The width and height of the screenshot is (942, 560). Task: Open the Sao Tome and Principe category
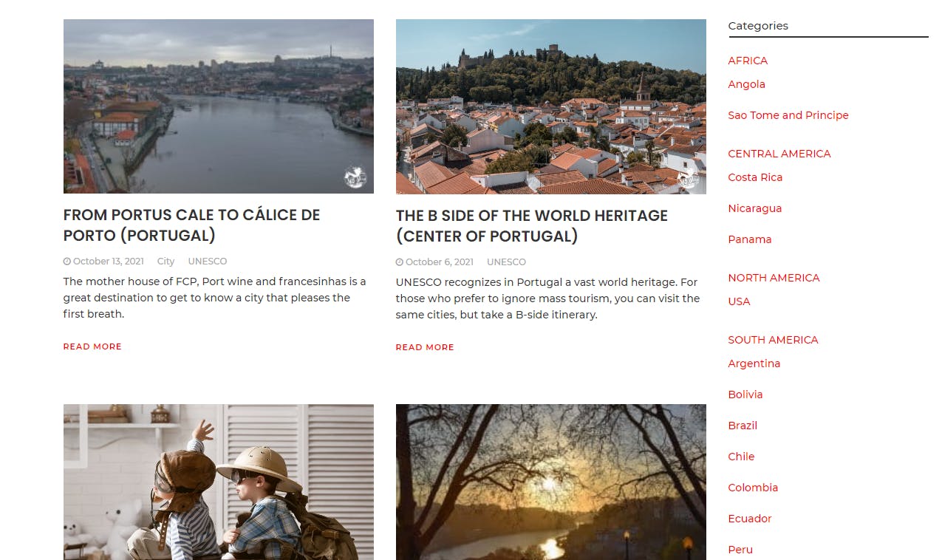[788, 115]
